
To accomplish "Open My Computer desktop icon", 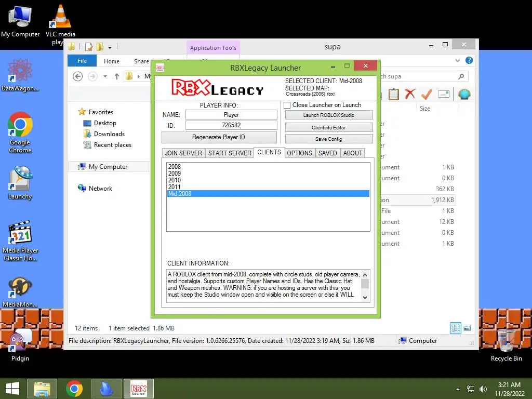I will pos(20,21).
